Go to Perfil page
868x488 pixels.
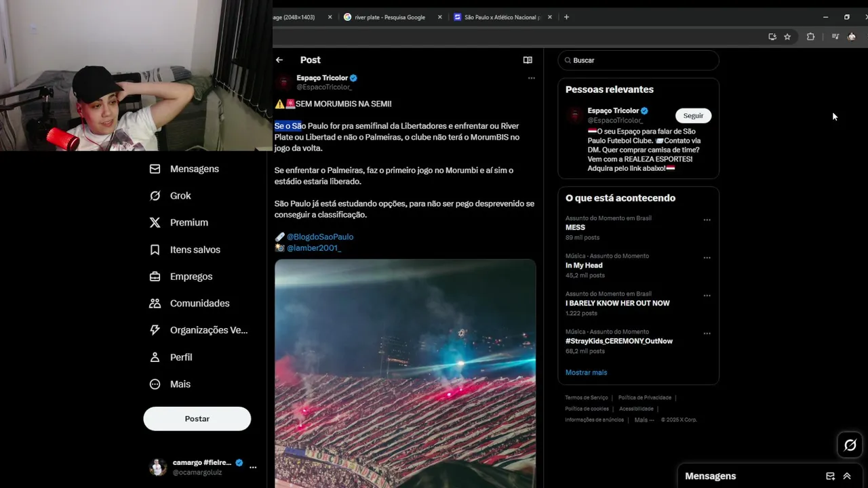[x=171, y=357]
